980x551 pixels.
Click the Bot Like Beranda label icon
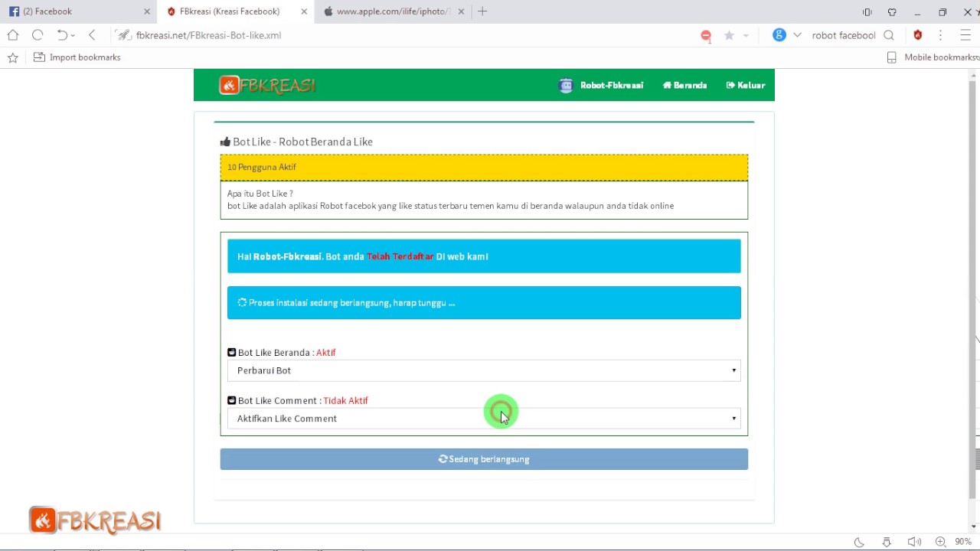231,353
